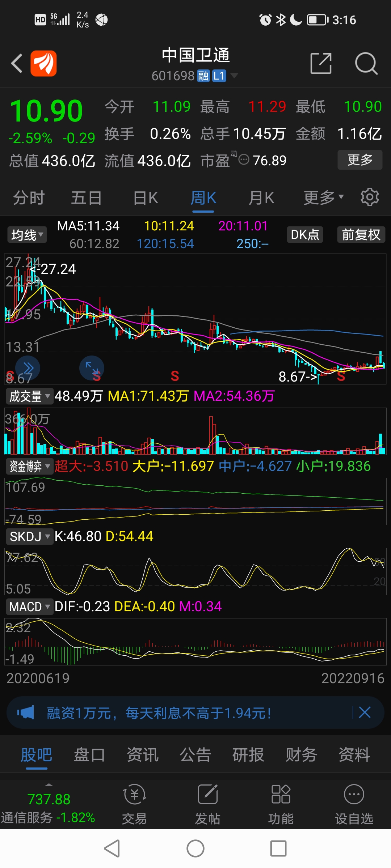Open MACD indicator dropdown
Image resolution: width=391 pixels, height=868 pixels.
[x=30, y=607]
